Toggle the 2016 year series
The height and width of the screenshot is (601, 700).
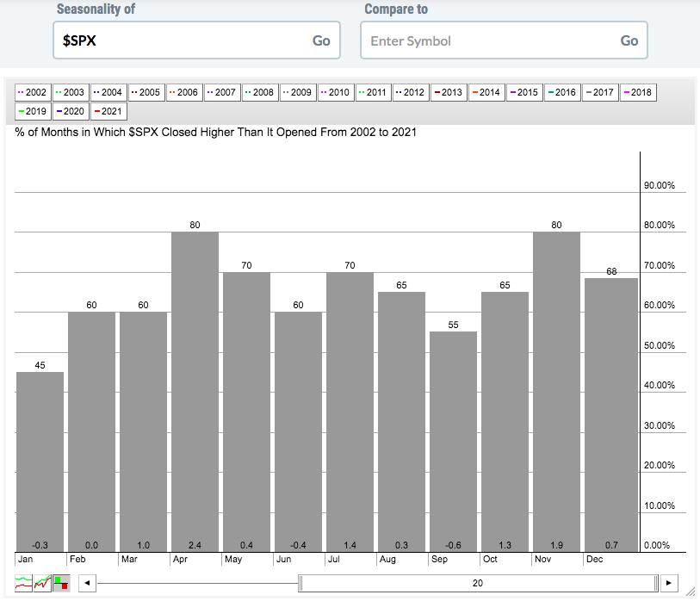[561, 92]
